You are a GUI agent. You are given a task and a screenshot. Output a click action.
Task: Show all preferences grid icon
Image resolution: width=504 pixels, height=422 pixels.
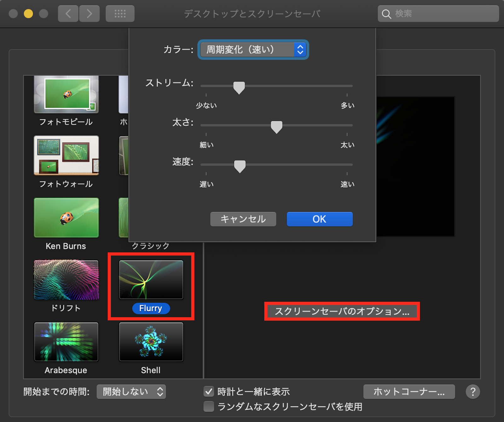pyautogui.click(x=120, y=14)
